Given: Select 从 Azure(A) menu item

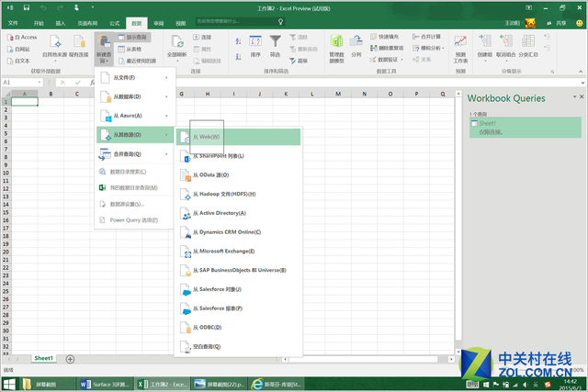Looking at the screenshot, I should (135, 116).
